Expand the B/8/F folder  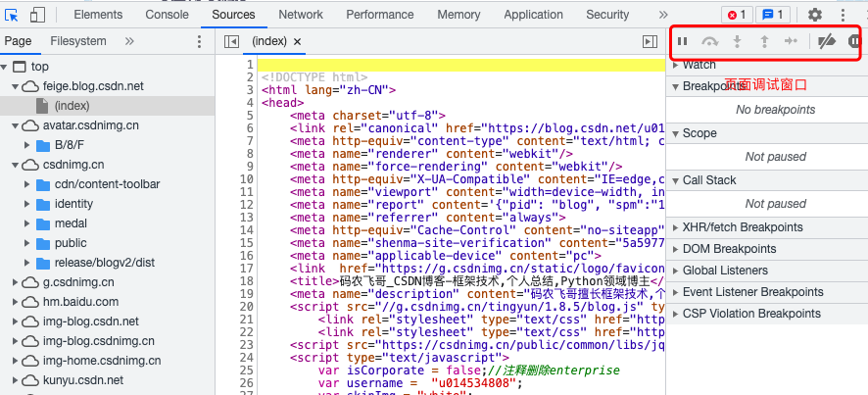26,145
